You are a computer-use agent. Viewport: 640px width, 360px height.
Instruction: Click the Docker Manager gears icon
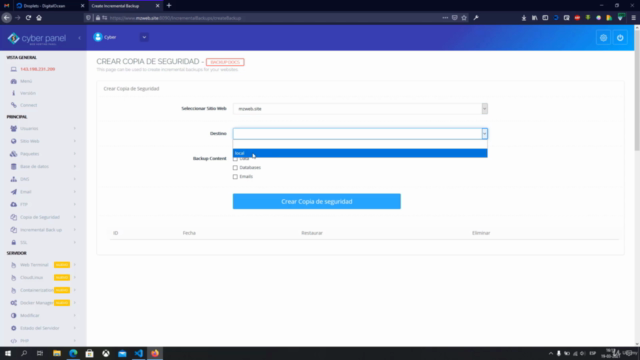tap(13, 303)
